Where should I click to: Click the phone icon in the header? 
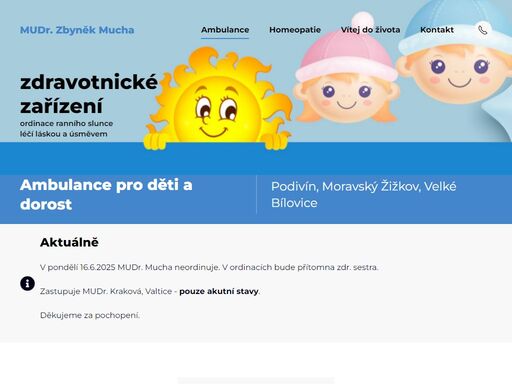(482, 30)
